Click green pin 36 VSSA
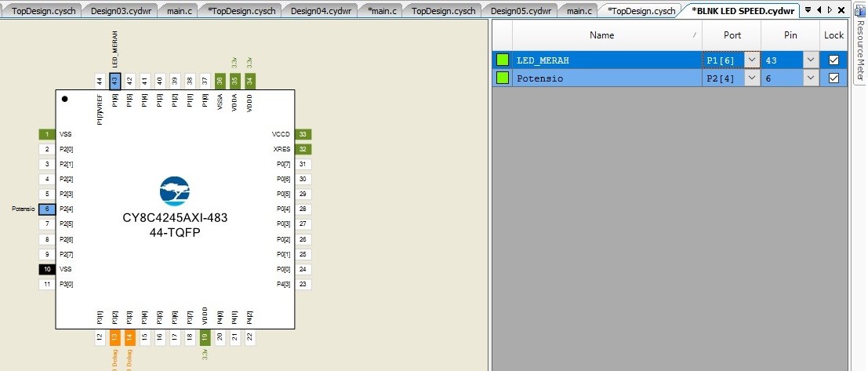The width and height of the screenshot is (868, 371). [220, 81]
